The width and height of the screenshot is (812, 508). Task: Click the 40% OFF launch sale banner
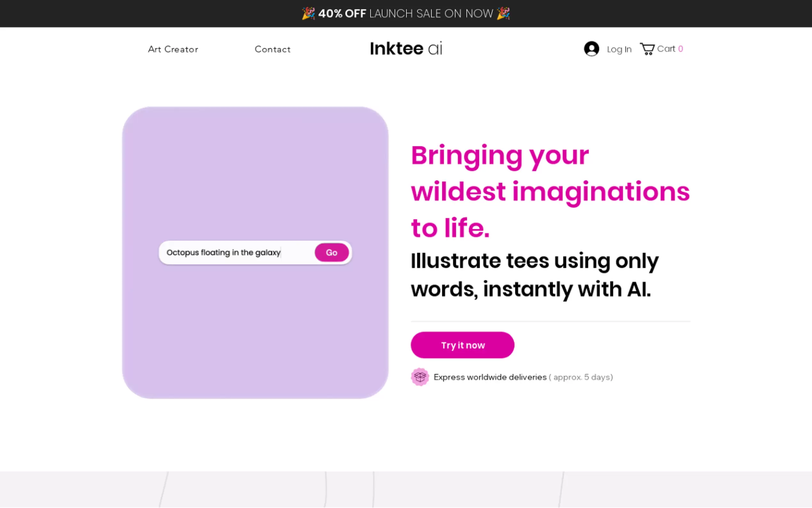point(405,13)
